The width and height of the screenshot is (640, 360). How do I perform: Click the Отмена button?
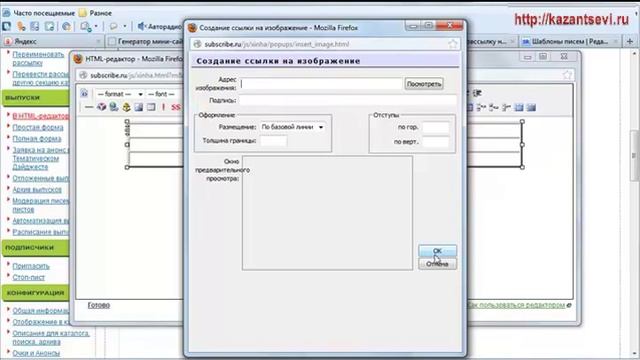[x=437, y=264]
